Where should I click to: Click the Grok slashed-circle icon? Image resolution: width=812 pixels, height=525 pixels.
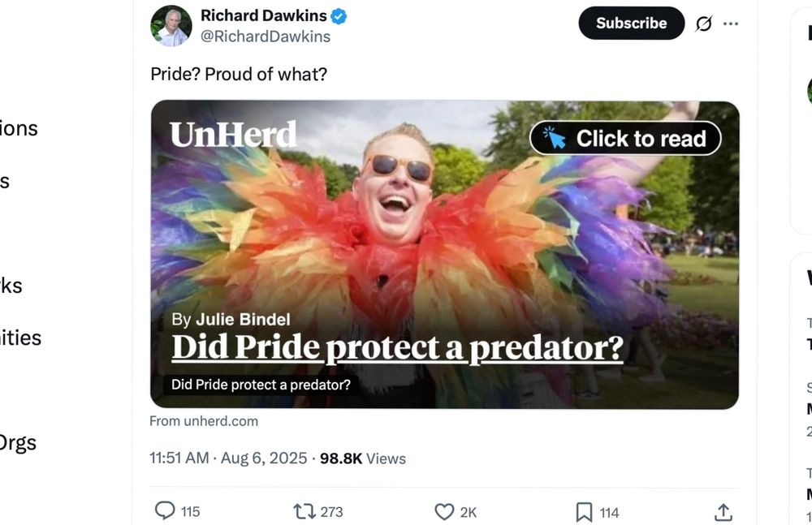pos(703,24)
